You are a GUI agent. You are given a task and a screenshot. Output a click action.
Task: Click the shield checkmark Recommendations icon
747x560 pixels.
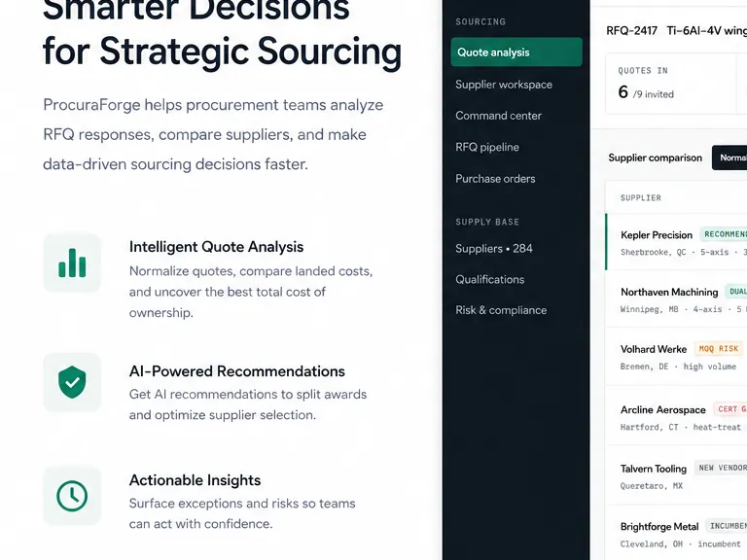point(72,382)
